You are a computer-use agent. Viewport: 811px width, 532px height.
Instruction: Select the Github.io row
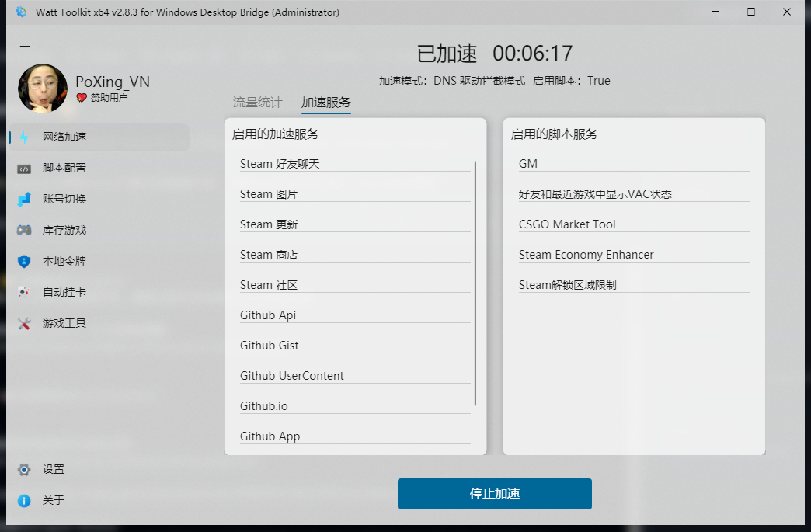[355, 406]
